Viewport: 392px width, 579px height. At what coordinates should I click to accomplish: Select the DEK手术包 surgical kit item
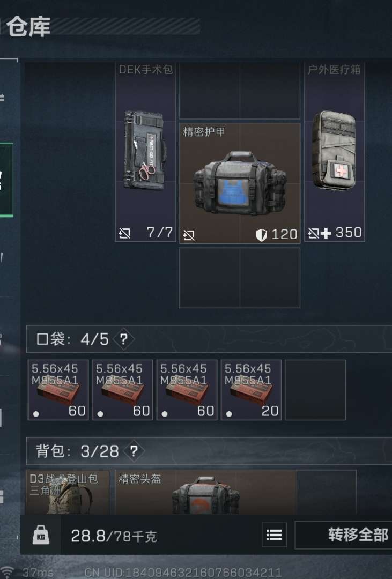pyautogui.click(x=145, y=152)
